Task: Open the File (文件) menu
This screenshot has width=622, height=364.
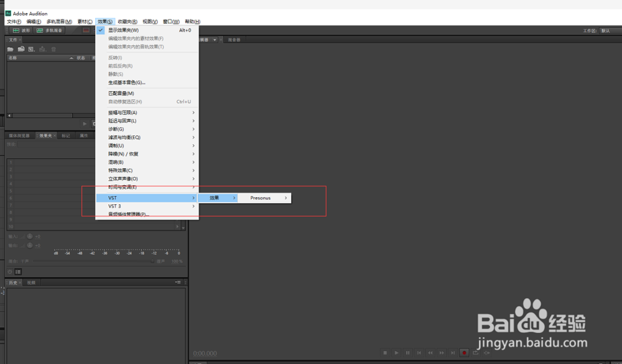Action: click(14, 21)
